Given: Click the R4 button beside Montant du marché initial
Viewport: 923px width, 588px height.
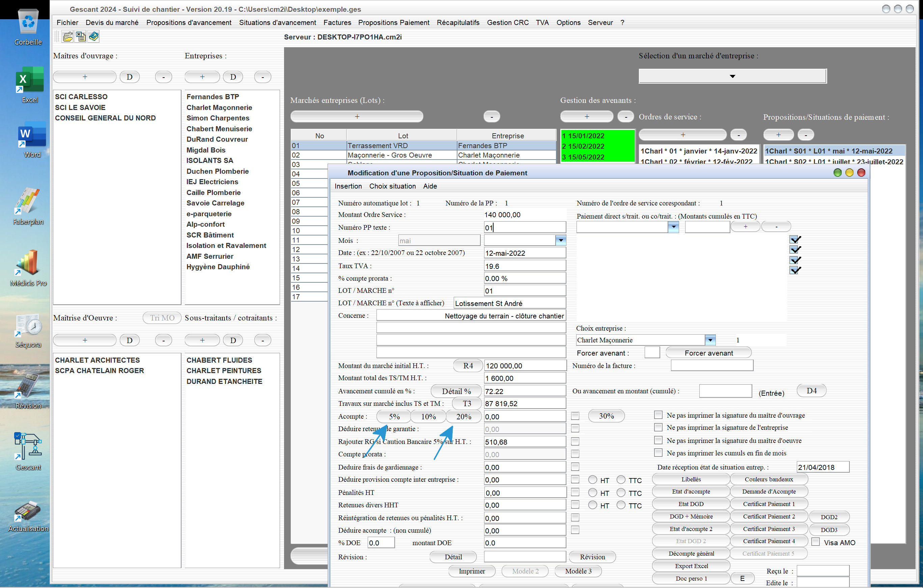Looking at the screenshot, I should (468, 365).
